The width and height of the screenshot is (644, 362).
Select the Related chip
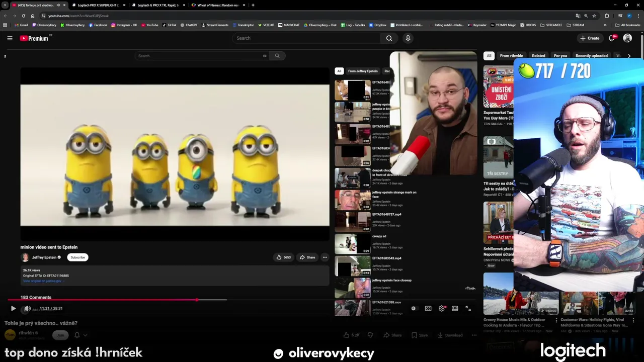[x=538, y=56]
